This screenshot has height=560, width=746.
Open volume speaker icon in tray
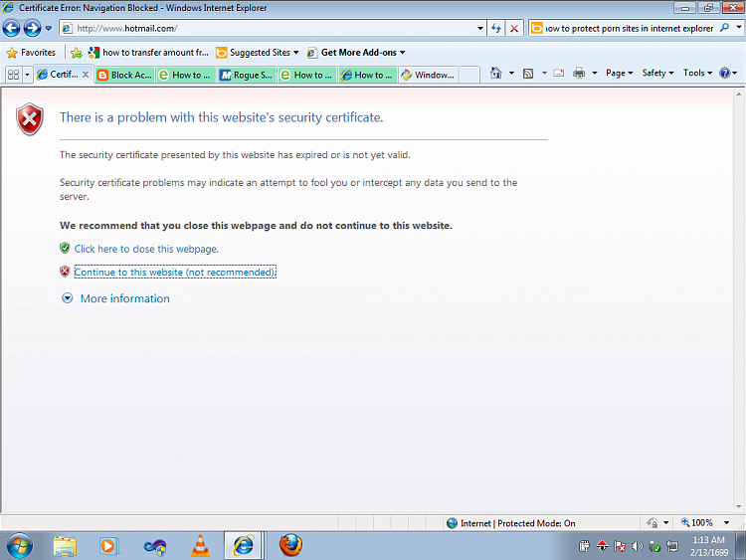[638, 546]
